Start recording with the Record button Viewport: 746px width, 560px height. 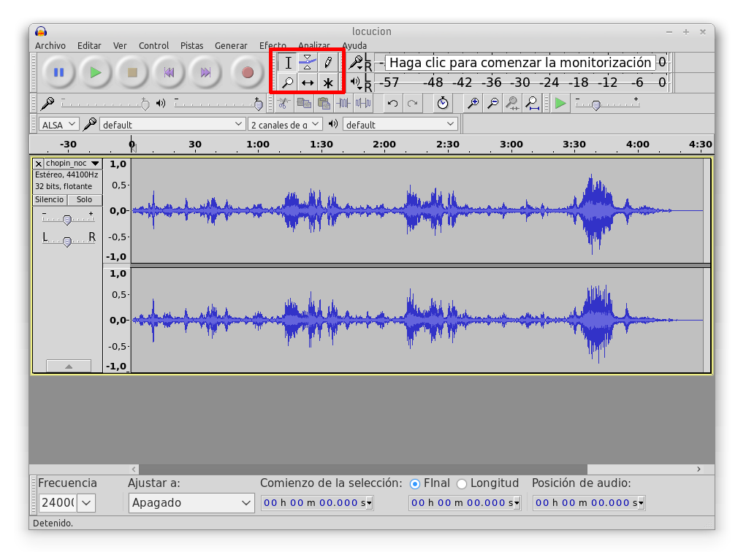[x=248, y=73]
